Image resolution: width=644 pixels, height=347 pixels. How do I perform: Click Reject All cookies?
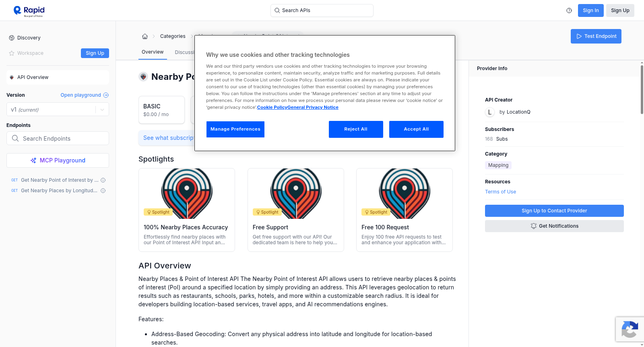tap(356, 129)
